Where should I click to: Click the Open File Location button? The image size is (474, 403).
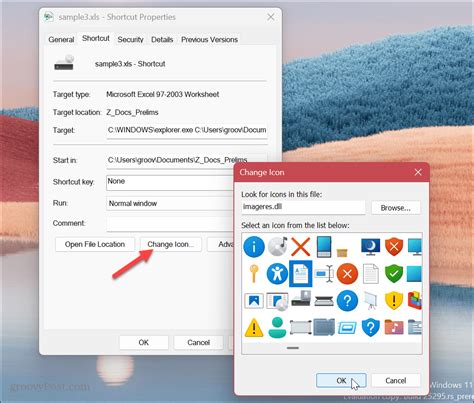coord(95,244)
